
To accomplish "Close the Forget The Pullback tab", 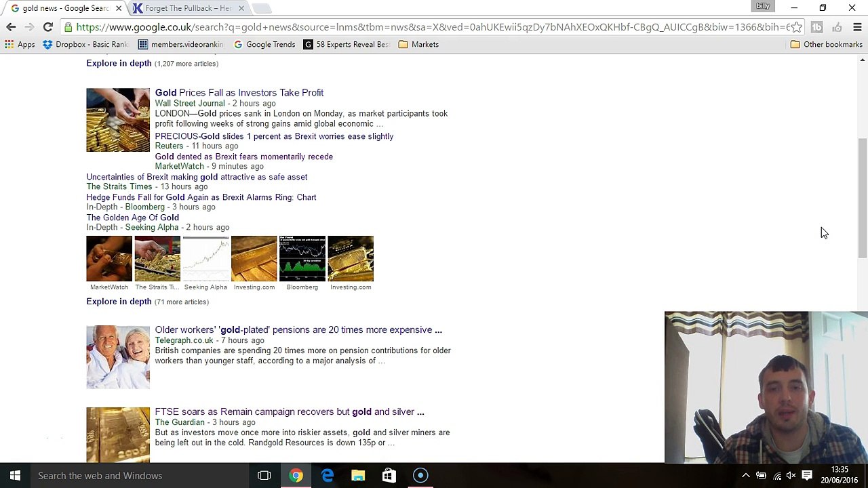I will (x=241, y=8).
